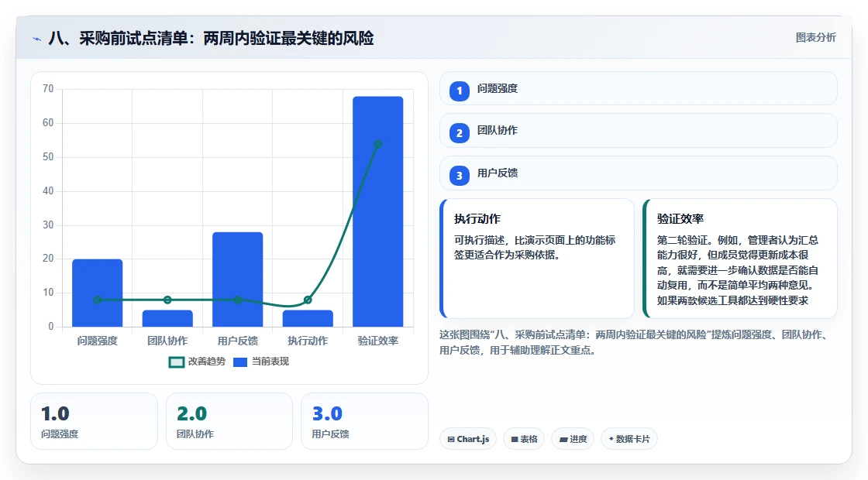The width and height of the screenshot is (868, 480).
Task: Click the page title 八、采购前试点清单
Action: 211,39
